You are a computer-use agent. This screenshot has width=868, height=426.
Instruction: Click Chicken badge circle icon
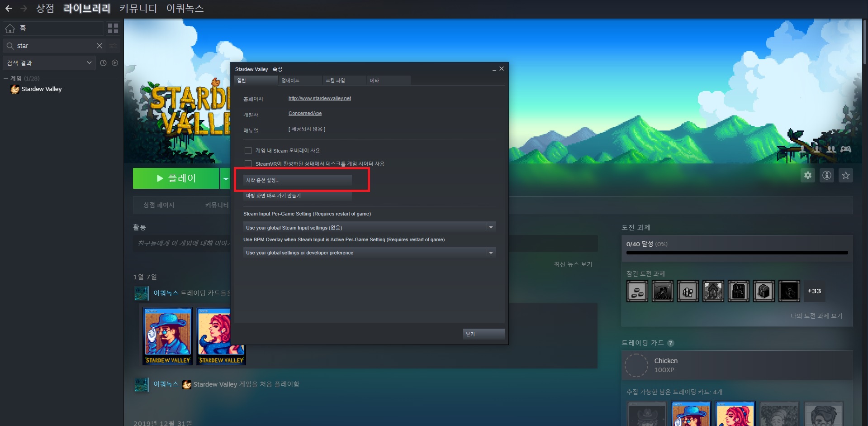point(636,365)
